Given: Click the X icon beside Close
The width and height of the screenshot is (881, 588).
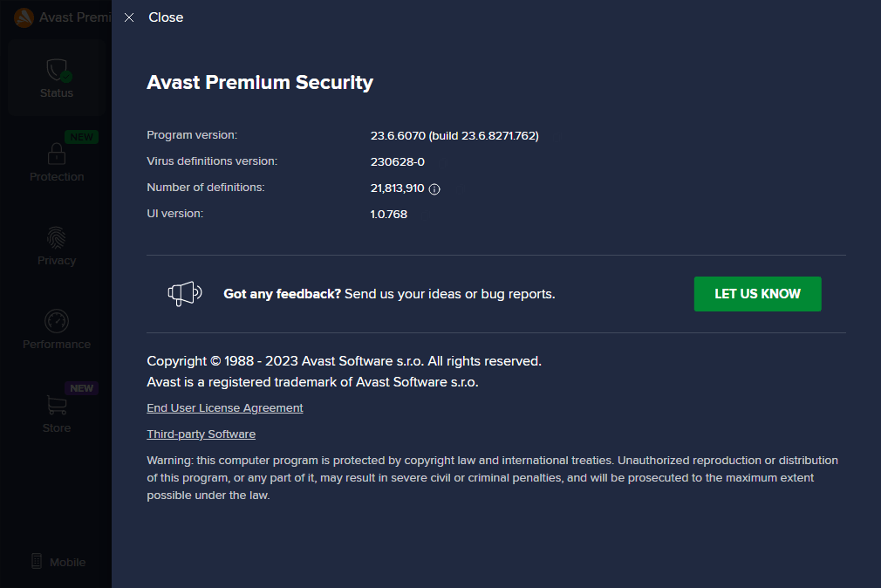Looking at the screenshot, I should coord(129,17).
